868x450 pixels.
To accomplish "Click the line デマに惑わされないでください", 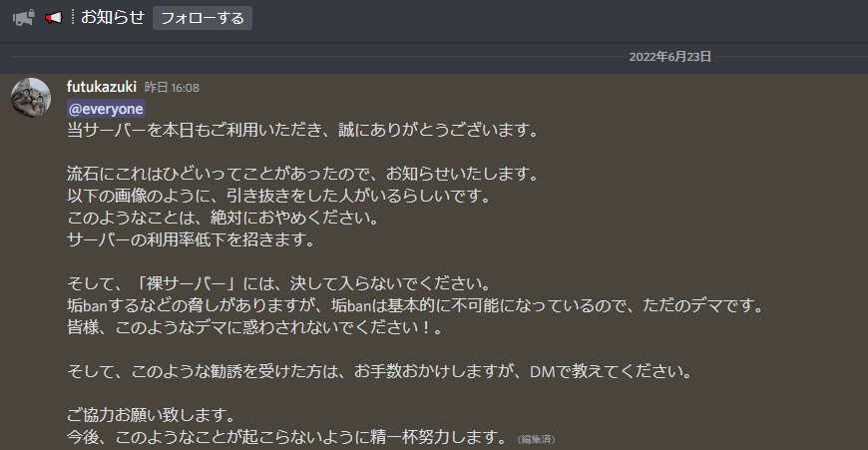I will 255,327.
